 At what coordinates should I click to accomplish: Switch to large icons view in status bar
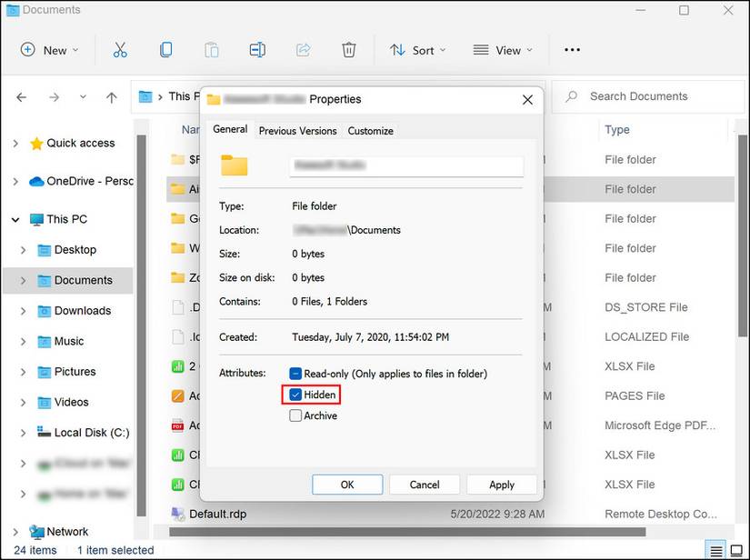click(x=737, y=550)
